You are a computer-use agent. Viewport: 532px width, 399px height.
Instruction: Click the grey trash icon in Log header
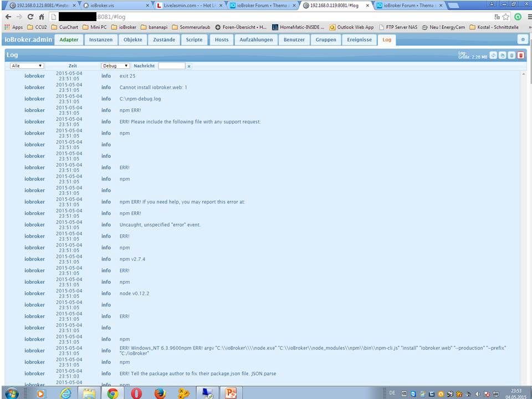pos(511,55)
